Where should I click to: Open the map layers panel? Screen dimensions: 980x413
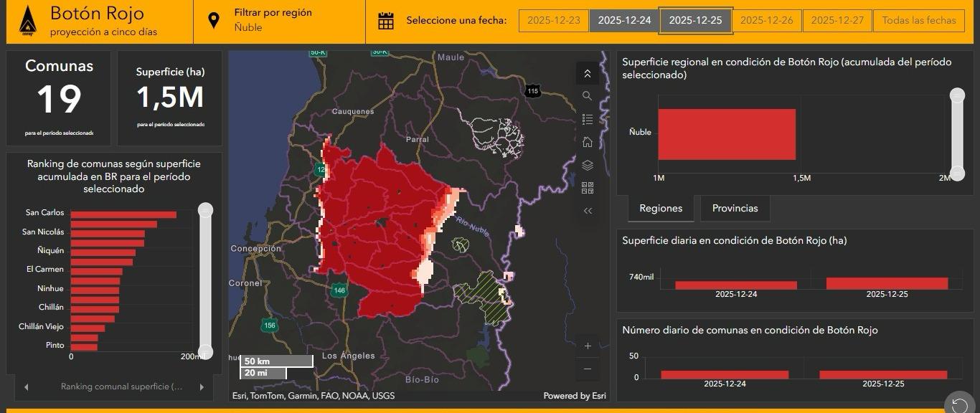[x=587, y=165]
